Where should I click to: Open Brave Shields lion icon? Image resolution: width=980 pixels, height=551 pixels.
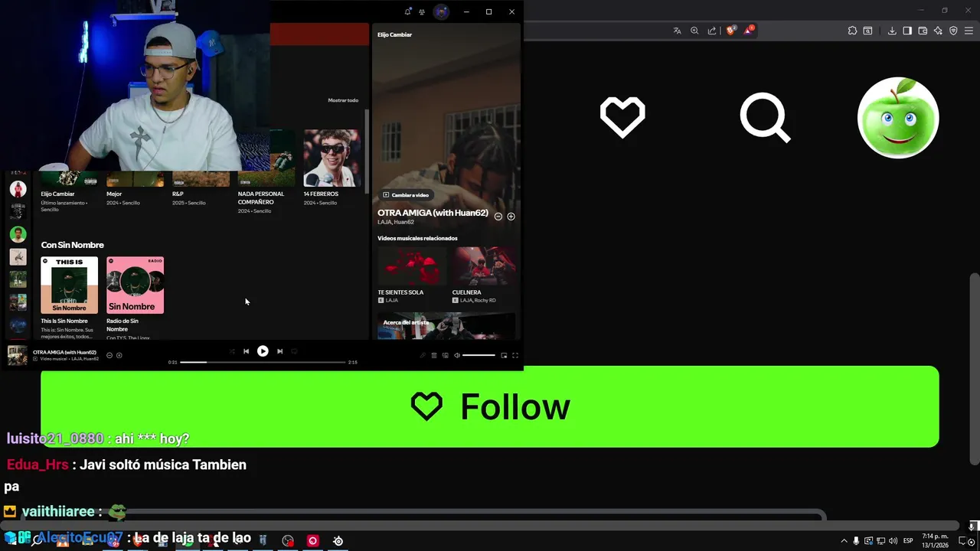pos(731,31)
